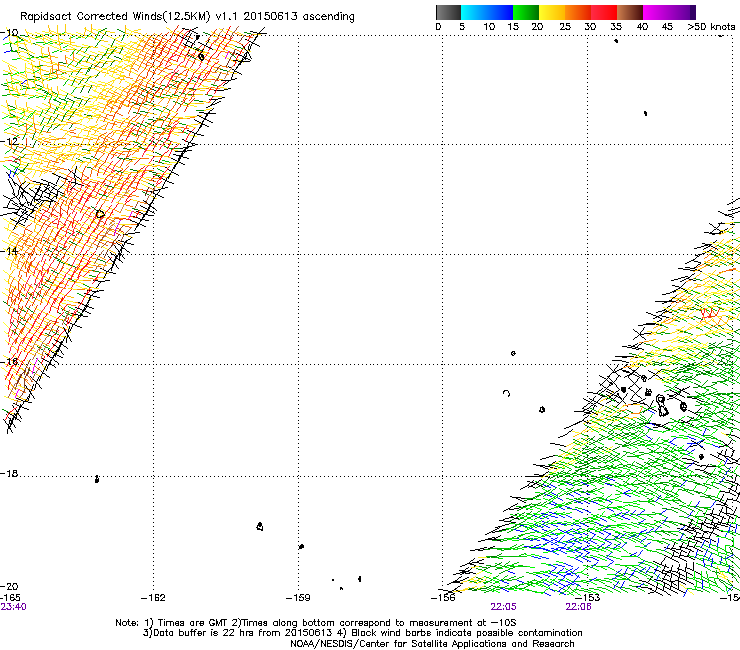Viewport: 740px width, 650px height.
Task: Click the '20' label under the color scale
Action: tap(537, 27)
